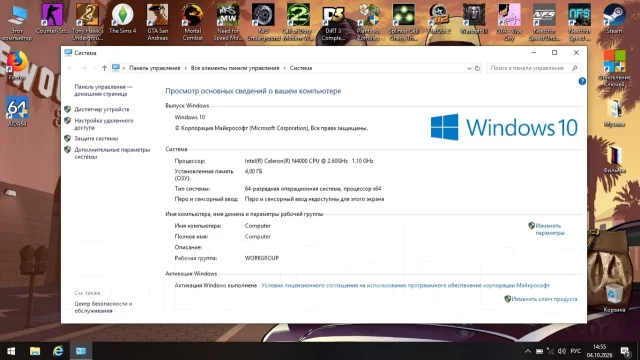This screenshot has width=640, height=360.
Task: Open the Plants vs. Zombies icon
Action: pyautogui.click(x=369, y=22)
